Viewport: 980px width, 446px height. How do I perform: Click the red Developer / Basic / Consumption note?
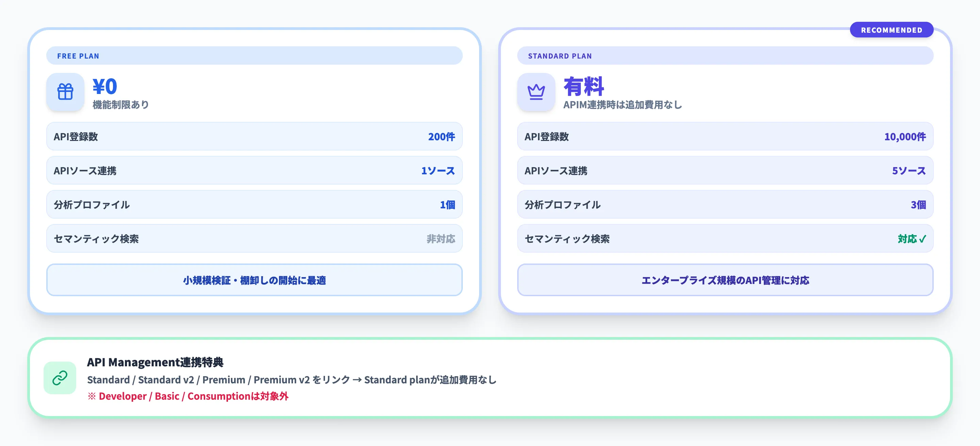coord(188,396)
